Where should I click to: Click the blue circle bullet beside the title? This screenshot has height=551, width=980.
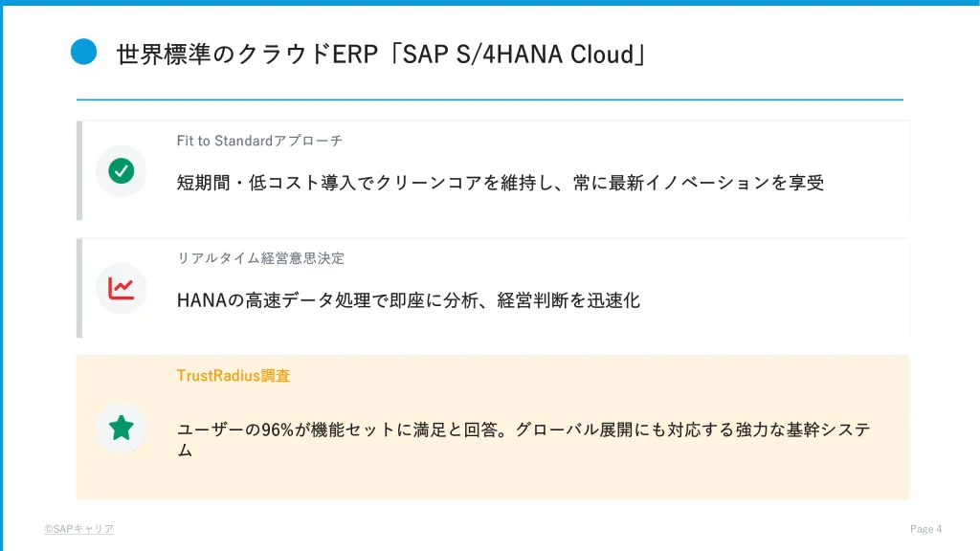pyautogui.click(x=84, y=52)
